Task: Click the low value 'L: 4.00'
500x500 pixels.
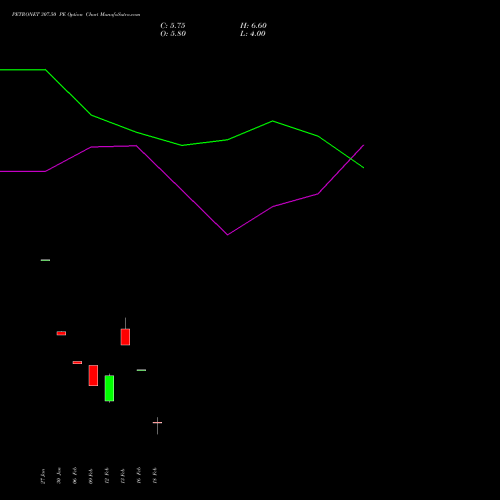Action: (253, 34)
